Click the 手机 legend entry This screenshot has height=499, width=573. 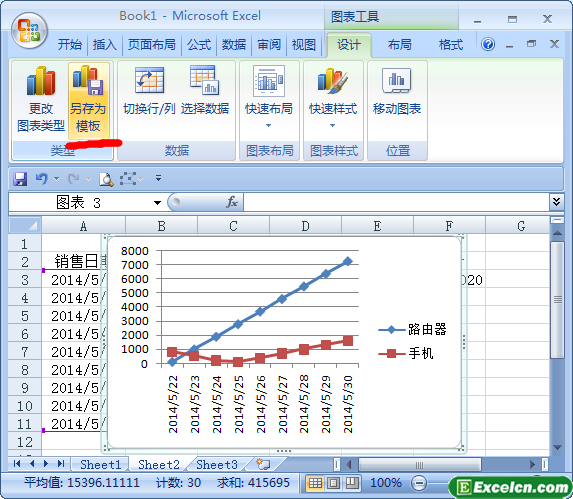pos(406,354)
